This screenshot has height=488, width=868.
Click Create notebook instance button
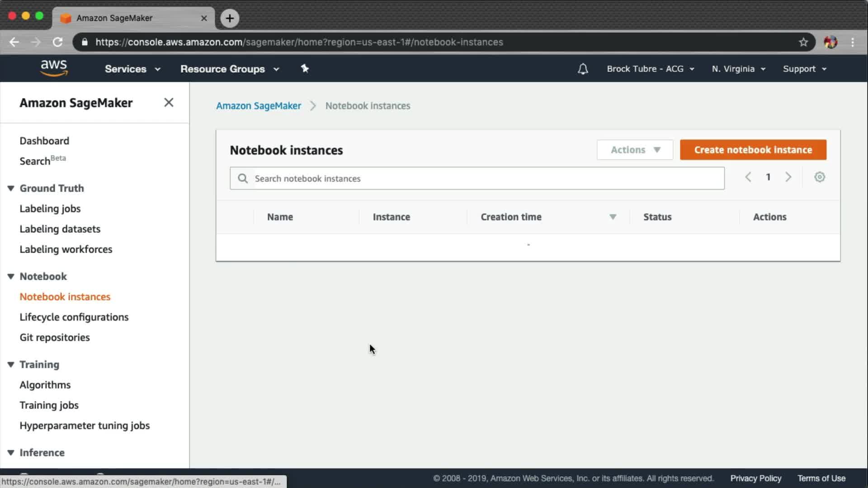click(753, 150)
